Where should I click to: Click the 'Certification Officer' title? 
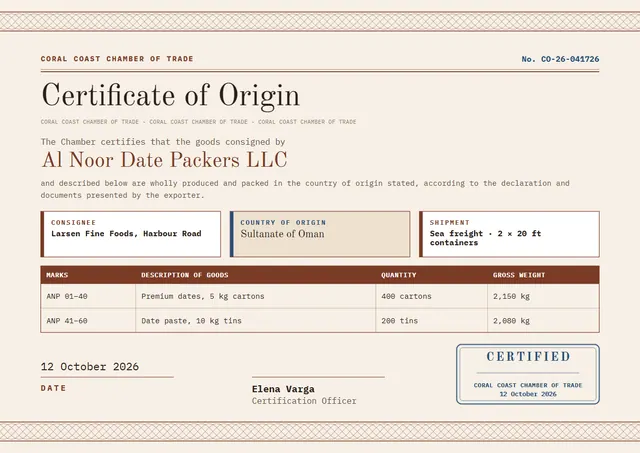(x=304, y=401)
